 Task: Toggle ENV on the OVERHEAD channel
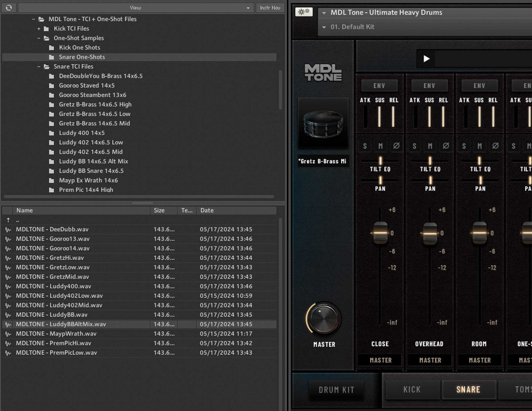(430, 85)
